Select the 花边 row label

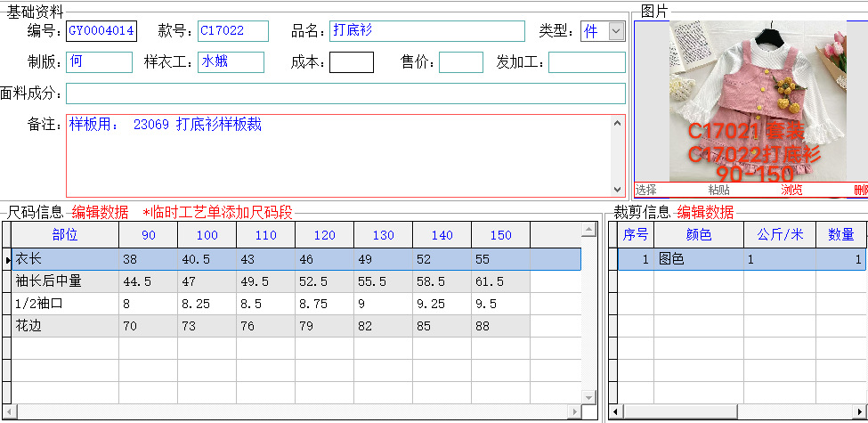click(65, 326)
